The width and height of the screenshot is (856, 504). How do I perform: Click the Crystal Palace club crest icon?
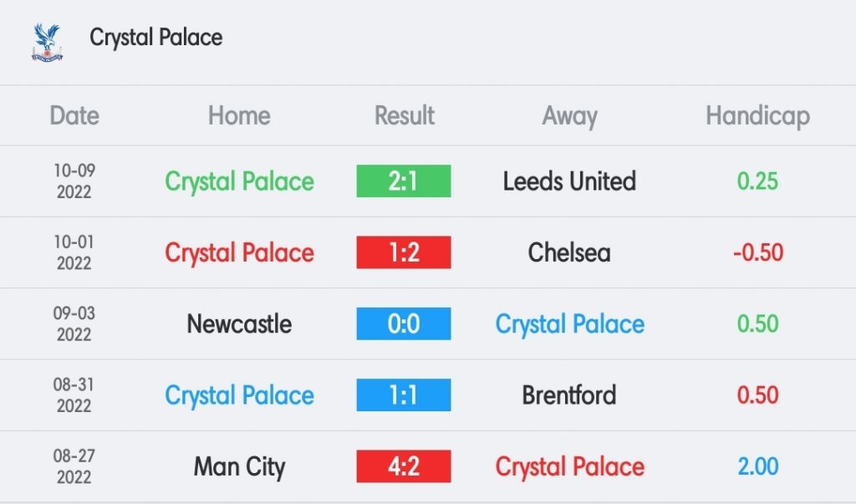pos(47,42)
